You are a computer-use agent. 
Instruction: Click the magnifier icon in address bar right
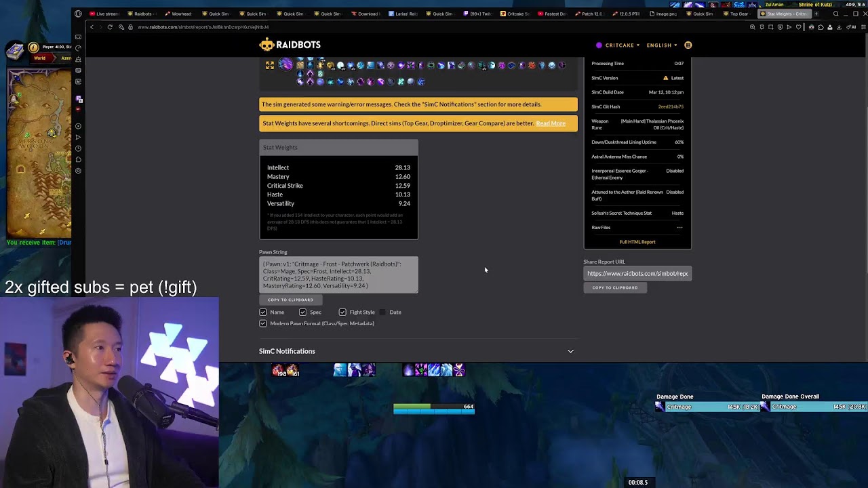pyautogui.click(x=752, y=27)
